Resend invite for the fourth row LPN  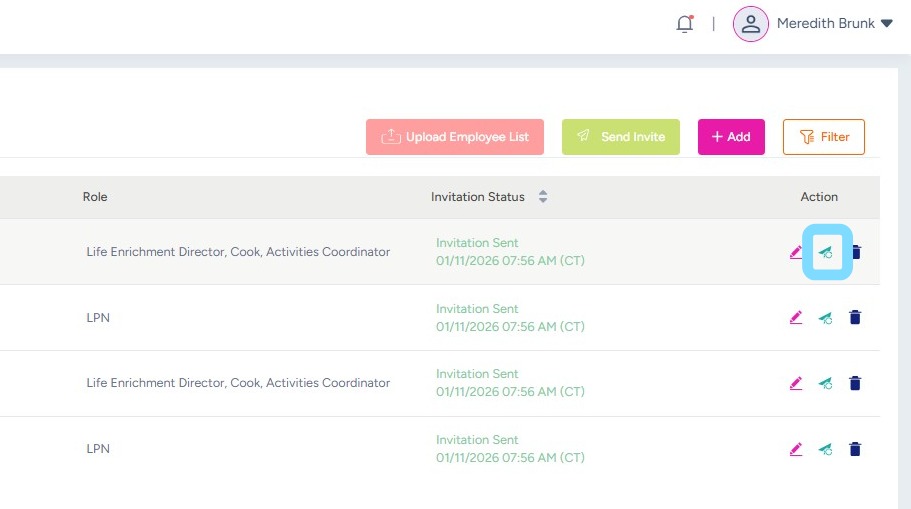[826, 449]
